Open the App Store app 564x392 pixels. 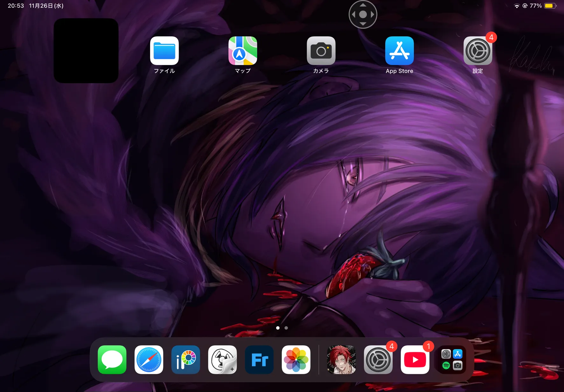pos(400,51)
